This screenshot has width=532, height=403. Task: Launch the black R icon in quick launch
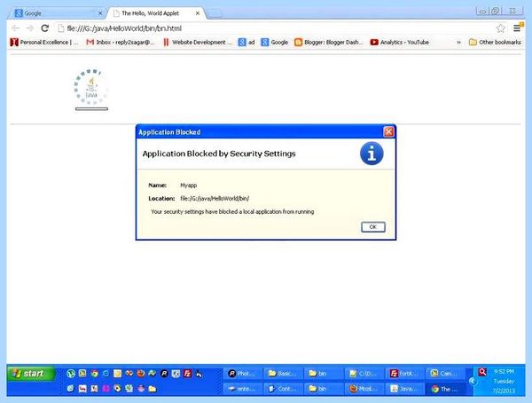(x=164, y=374)
